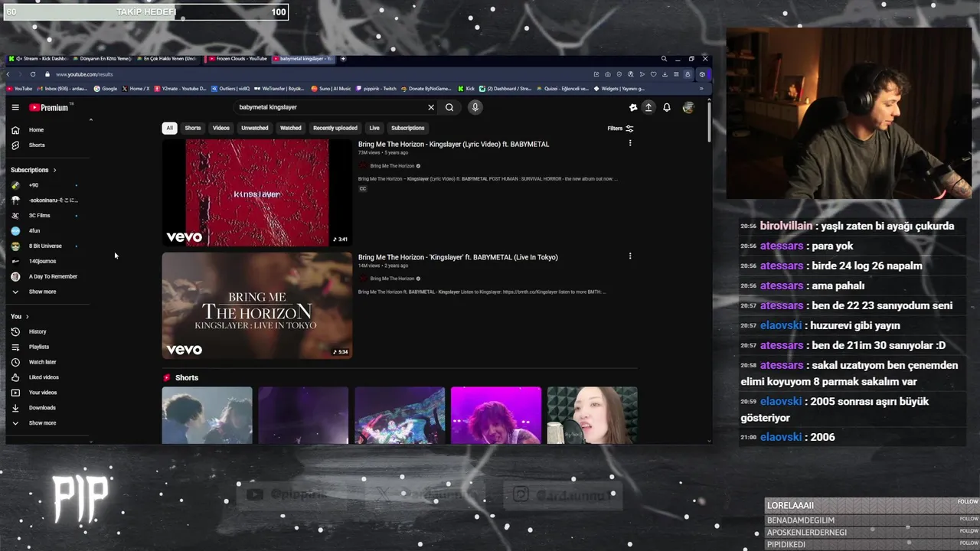
Task: Open 'Kingslayer' Live In Tokyo title link
Action: point(458,257)
